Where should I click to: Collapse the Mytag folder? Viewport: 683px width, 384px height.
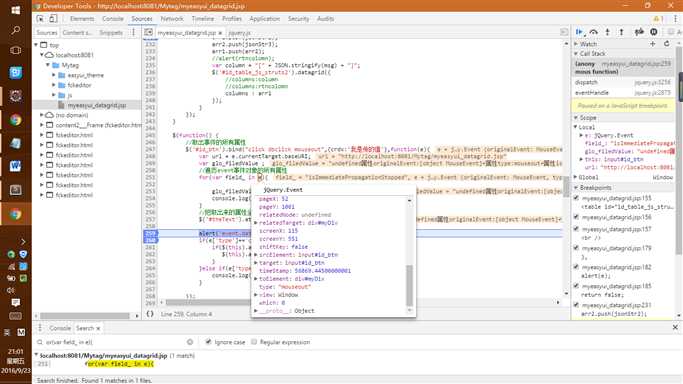coord(48,65)
